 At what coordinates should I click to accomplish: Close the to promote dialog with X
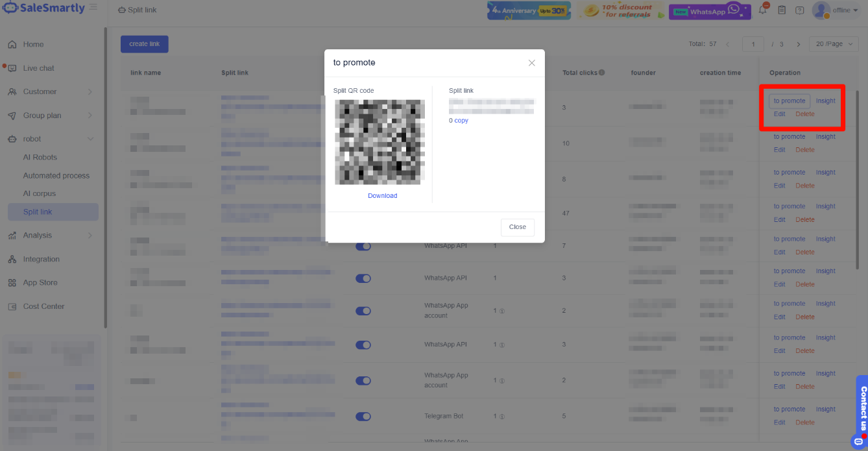tap(532, 63)
